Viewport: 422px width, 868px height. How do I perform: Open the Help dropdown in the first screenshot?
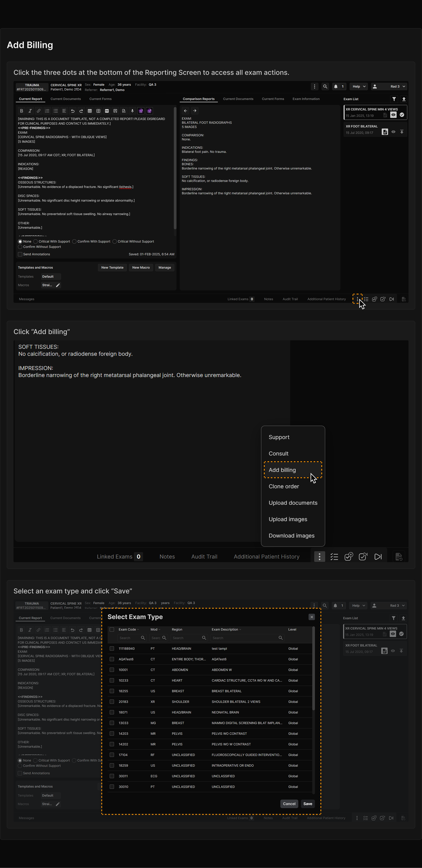pyautogui.click(x=359, y=87)
